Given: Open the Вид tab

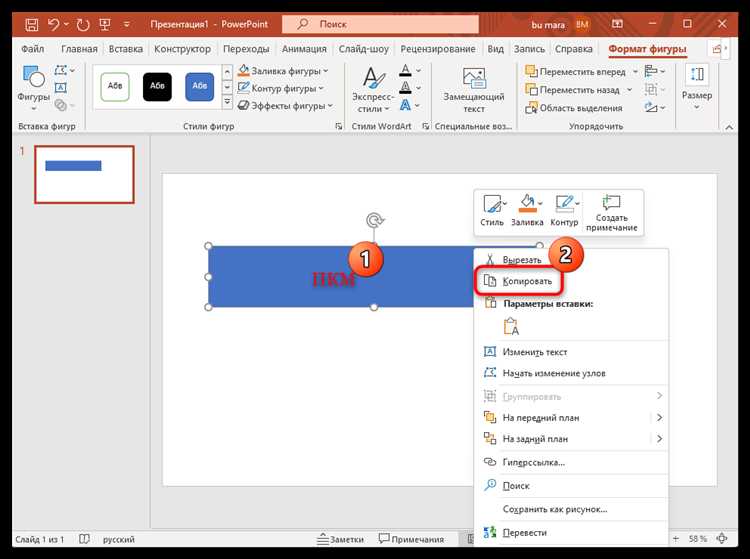Looking at the screenshot, I should 496,49.
